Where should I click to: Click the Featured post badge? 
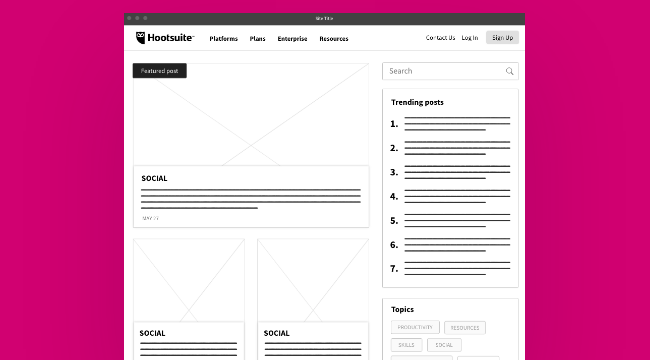coord(160,71)
